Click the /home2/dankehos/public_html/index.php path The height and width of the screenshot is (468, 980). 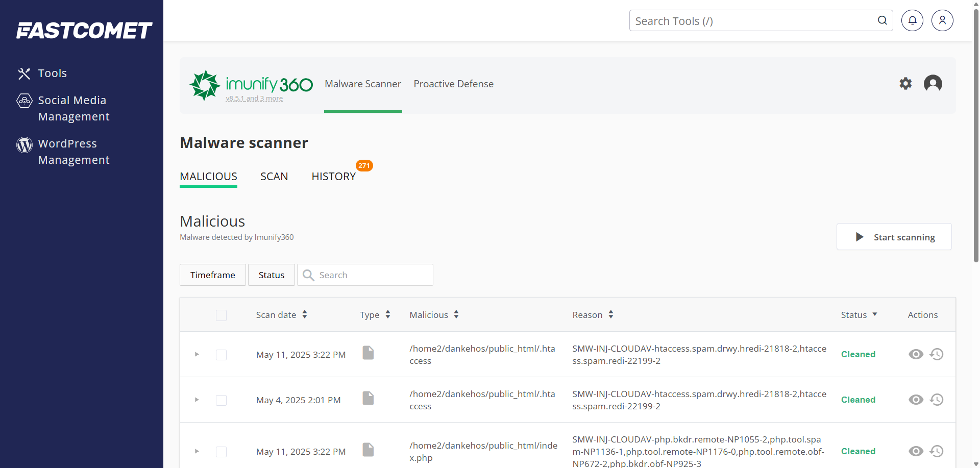click(483, 452)
